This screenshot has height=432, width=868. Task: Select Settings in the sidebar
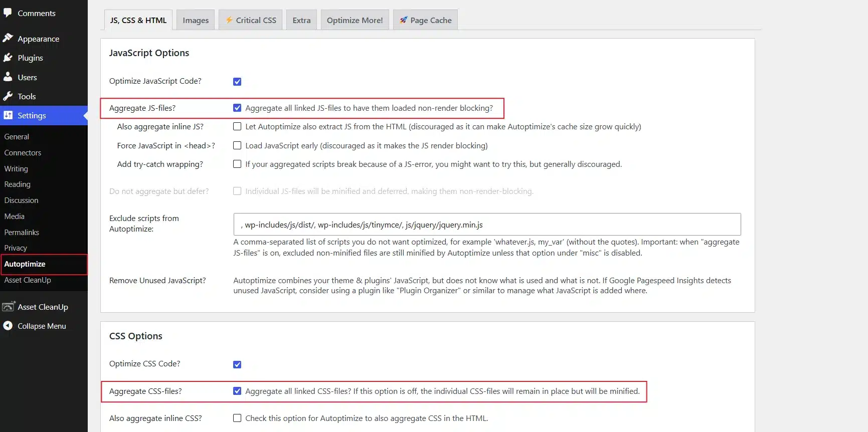[x=44, y=115]
